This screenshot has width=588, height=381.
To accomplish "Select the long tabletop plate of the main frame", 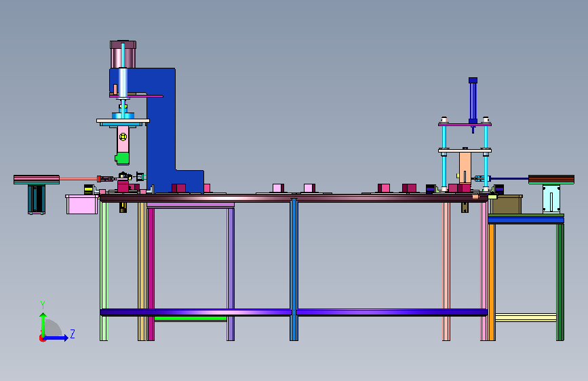I will (x=294, y=198).
